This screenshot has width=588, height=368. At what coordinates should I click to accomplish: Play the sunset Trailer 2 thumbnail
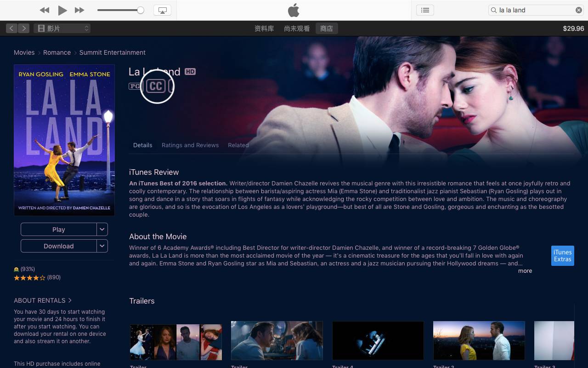[x=479, y=340]
